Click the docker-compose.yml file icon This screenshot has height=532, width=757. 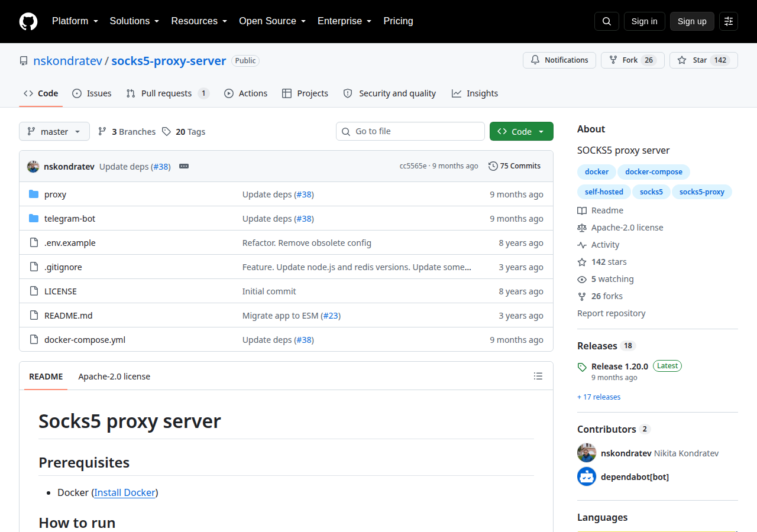34,340
